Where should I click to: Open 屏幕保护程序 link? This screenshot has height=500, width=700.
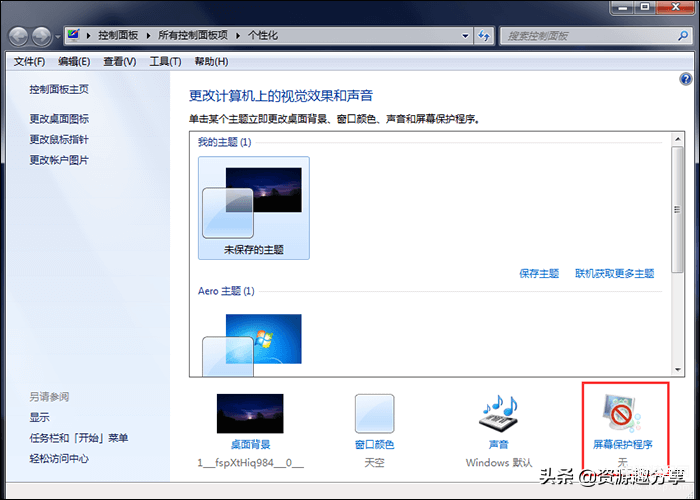coord(623,445)
